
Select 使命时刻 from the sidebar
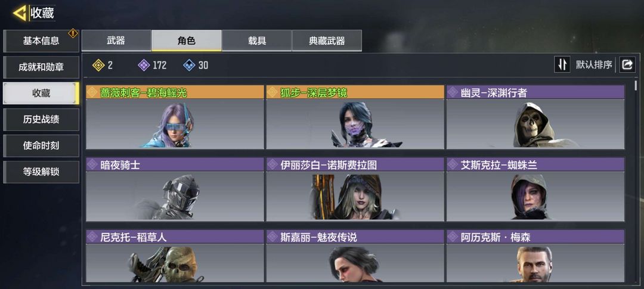tap(41, 146)
